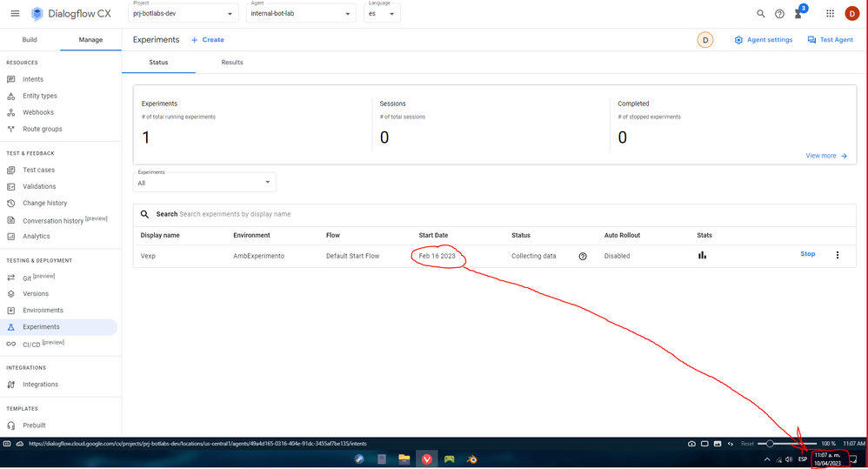The width and height of the screenshot is (868, 469).
Task: Click the orange D collaborator avatar
Action: [705, 40]
